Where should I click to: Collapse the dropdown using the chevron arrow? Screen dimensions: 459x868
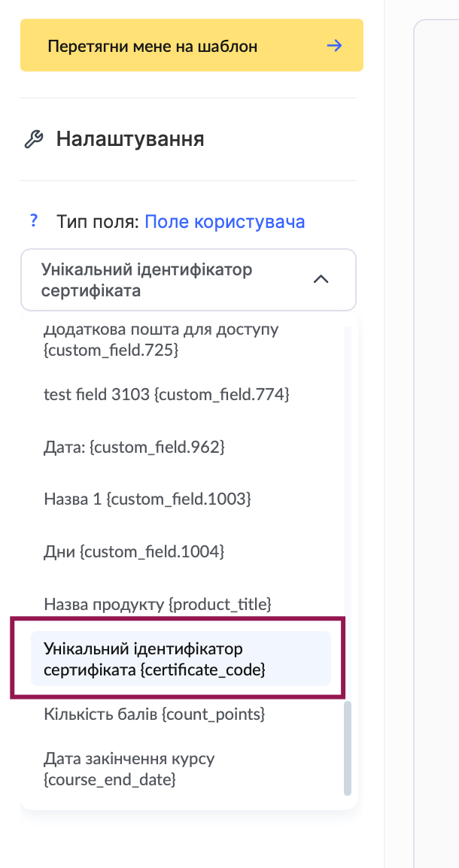321,279
